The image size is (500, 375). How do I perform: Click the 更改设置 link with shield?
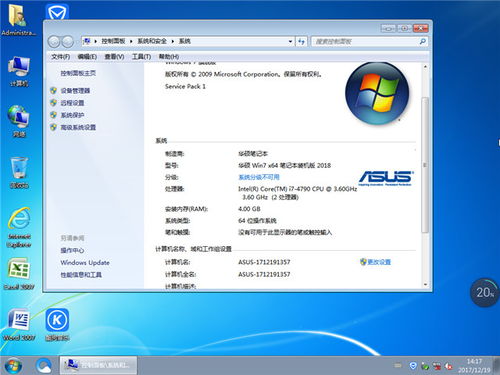(x=375, y=262)
